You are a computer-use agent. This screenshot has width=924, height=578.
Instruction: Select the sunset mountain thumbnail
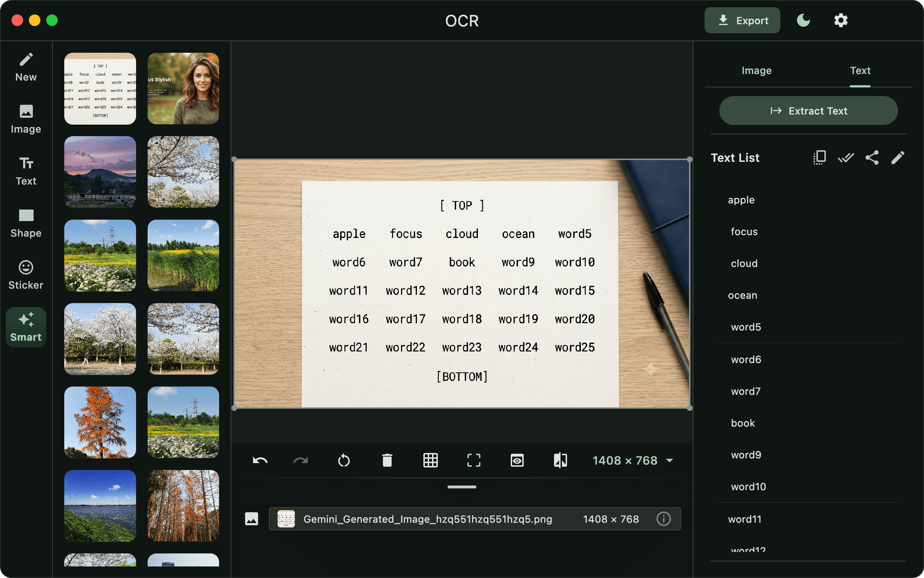click(100, 172)
